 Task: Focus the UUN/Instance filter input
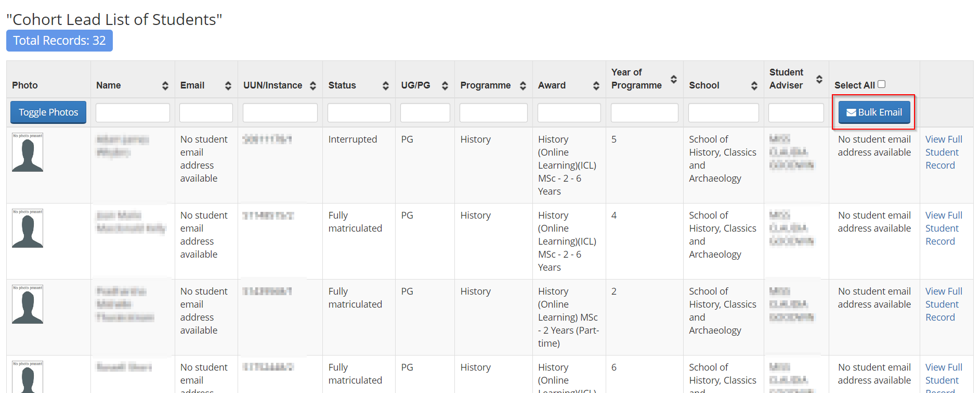click(280, 113)
